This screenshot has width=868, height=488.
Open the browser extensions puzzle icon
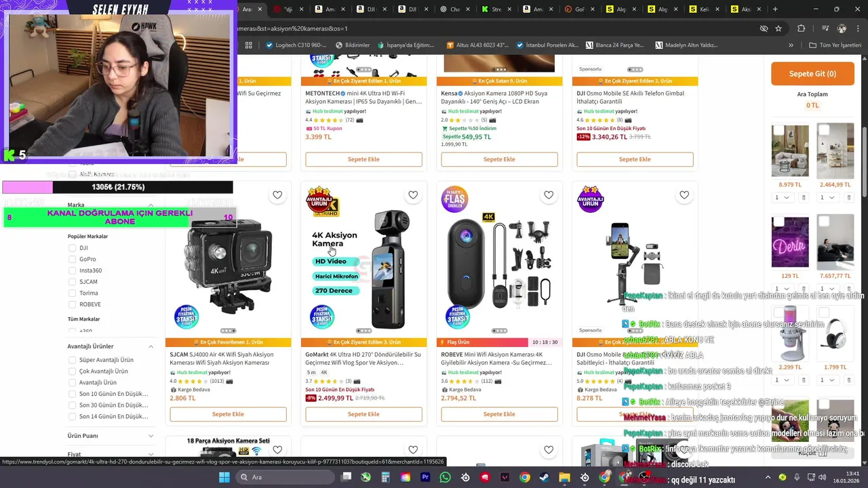click(802, 28)
